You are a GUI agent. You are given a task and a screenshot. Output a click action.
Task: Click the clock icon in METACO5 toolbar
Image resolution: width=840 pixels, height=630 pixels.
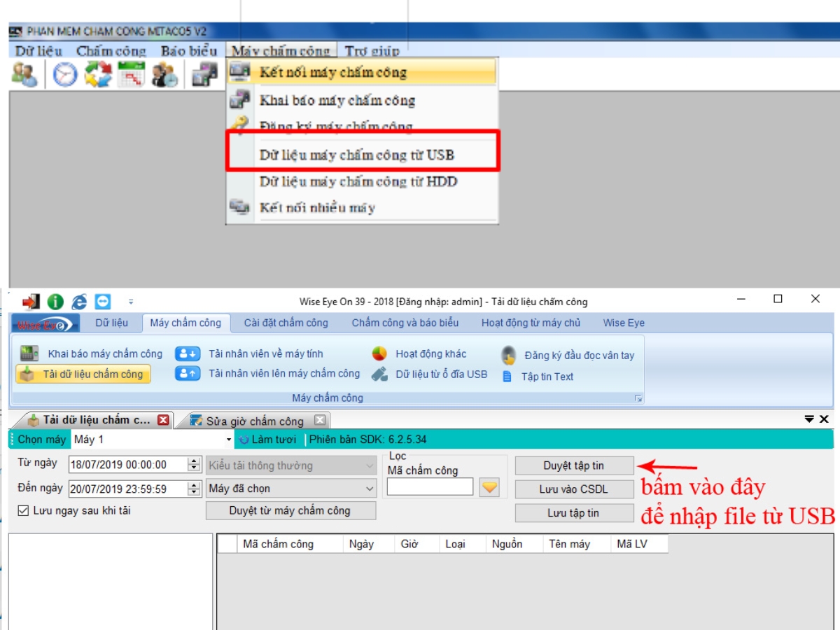pos(62,73)
